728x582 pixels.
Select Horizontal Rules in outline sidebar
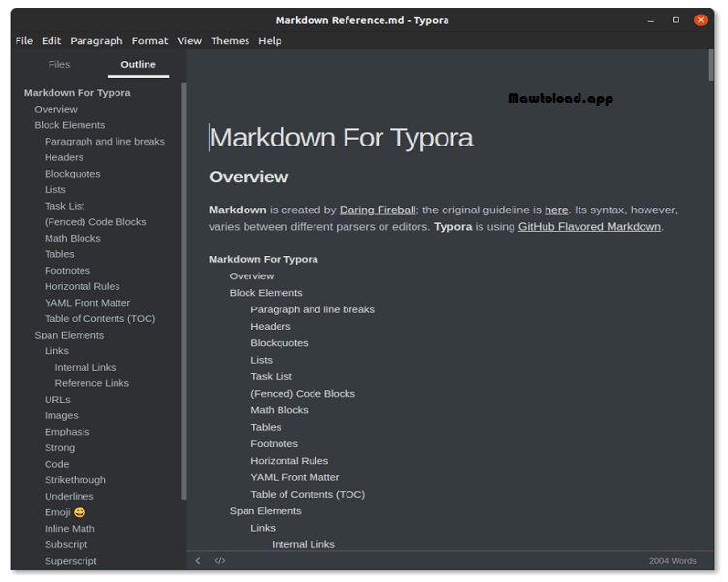tap(83, 287)
